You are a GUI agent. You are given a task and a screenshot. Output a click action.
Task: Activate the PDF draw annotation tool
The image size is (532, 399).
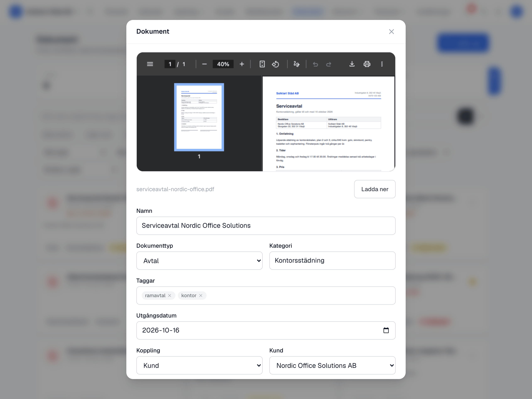coord(296,64)
